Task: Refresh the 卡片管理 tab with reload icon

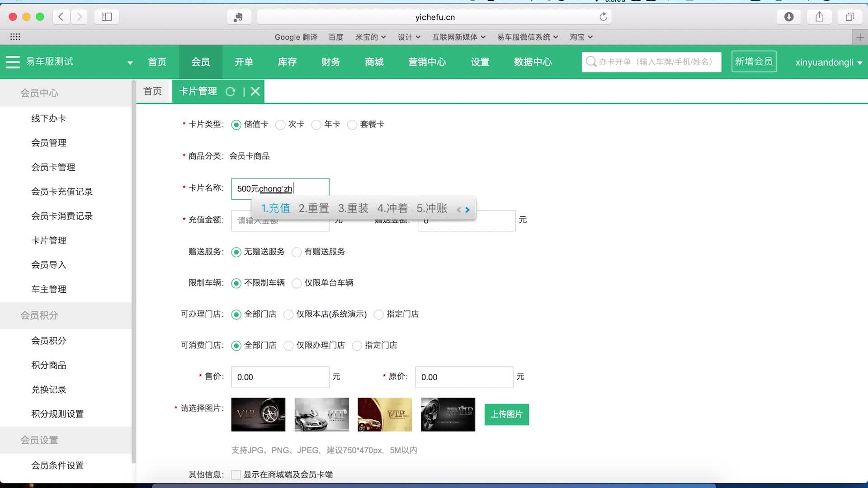Action: pyautogui.click(x=230, y=92)
